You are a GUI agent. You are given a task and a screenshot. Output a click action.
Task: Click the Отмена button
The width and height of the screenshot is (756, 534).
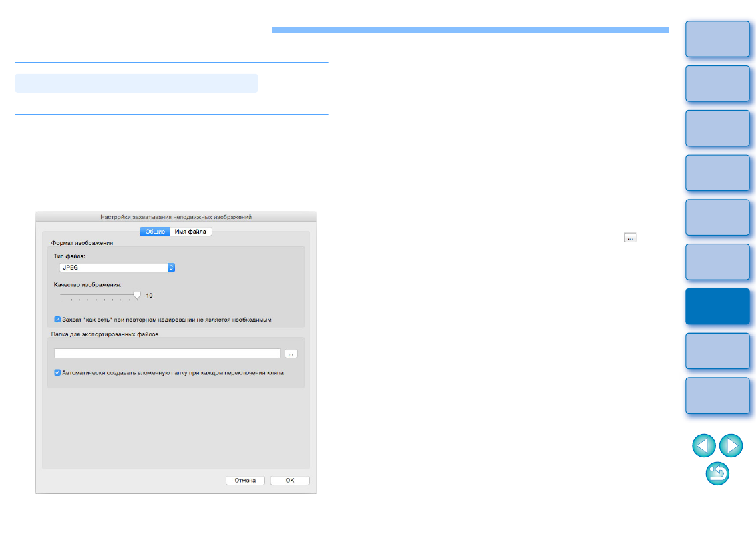pos(245,481)
